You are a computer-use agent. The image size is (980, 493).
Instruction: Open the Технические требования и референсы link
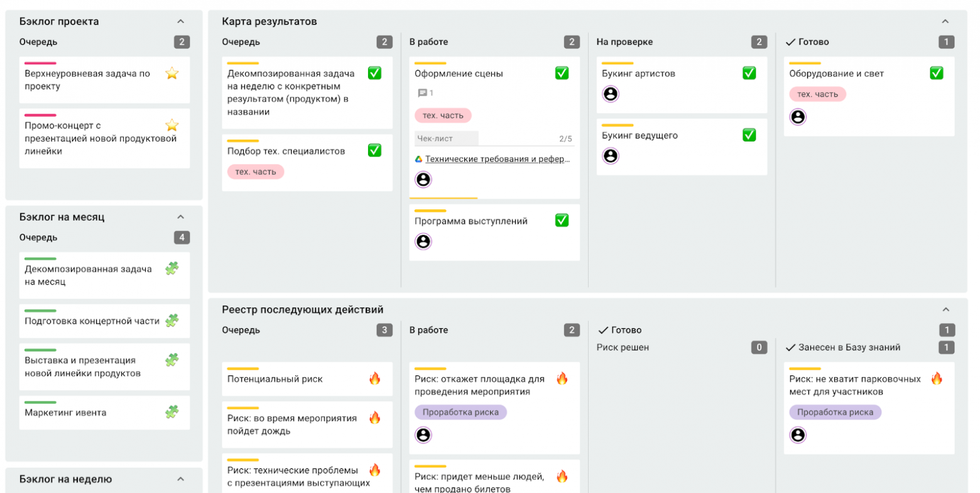point(496,158)
